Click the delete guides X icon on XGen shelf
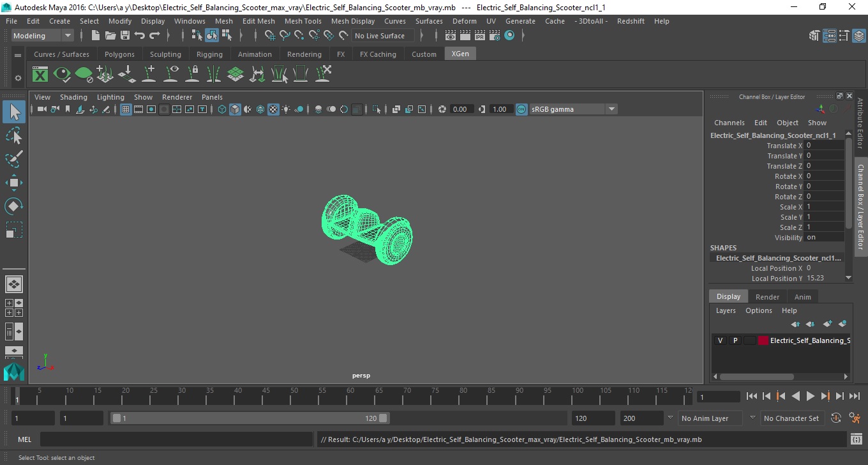Image resolution: width=868 pixels, height=465 pixels. click(322, 75)
